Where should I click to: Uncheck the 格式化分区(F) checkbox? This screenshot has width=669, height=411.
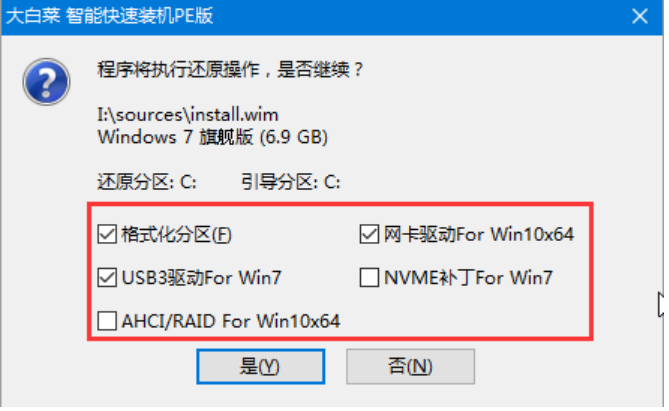(x=107, y=234)
